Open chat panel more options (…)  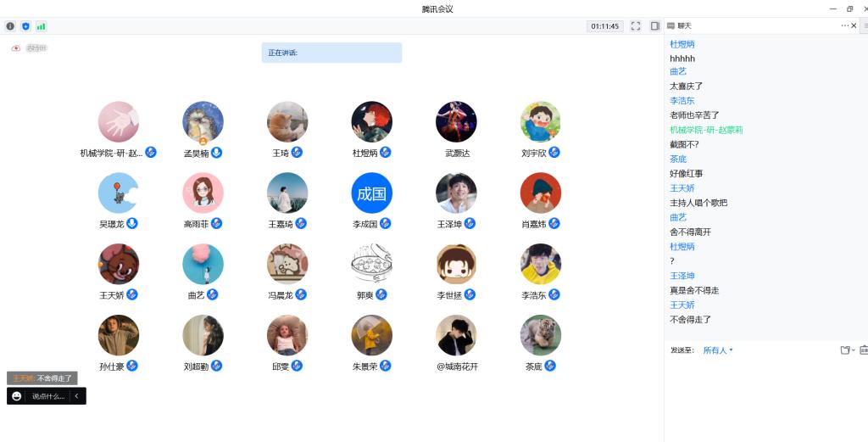pyautogui.click(x=844, y=25)
